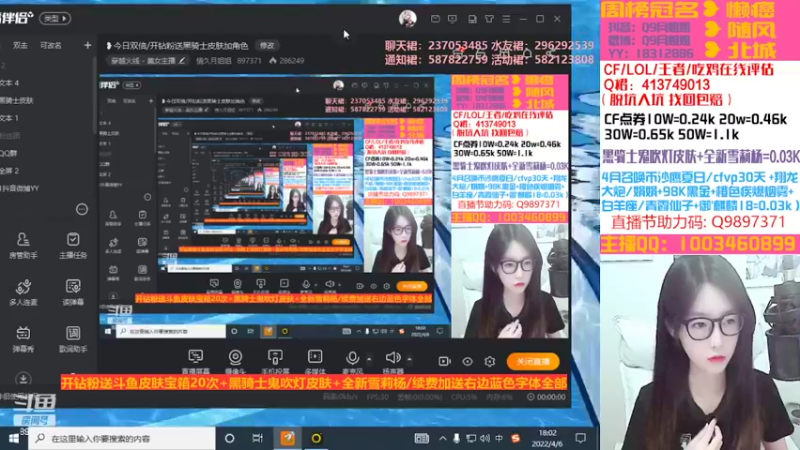This screenshot has width=800, height=450.
Task: Open the touch keyboard tray icon
Action: point(421,438)
